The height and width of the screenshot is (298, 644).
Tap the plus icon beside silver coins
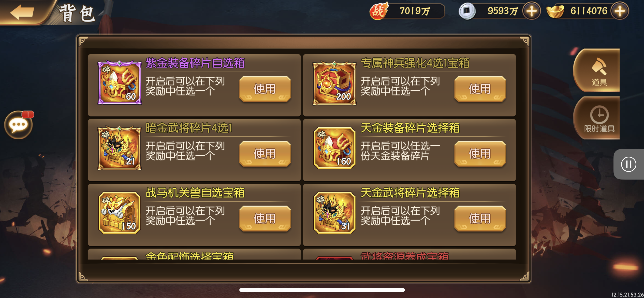[x=532, y=11]
